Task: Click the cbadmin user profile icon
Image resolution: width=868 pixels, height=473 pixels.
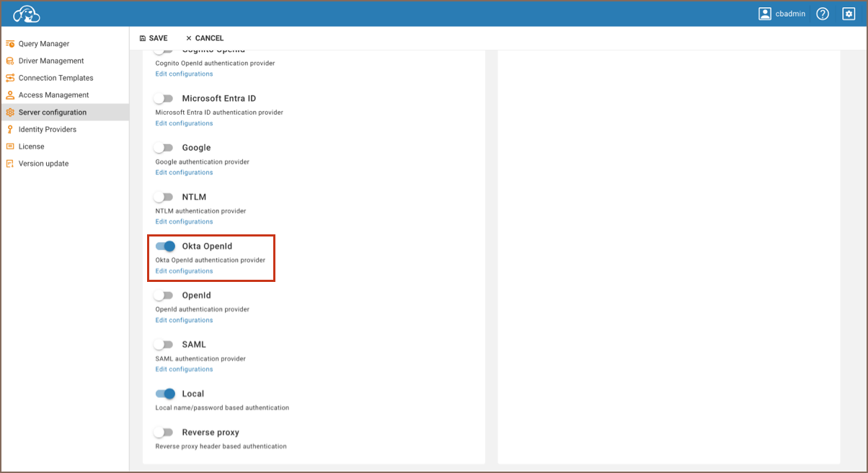Action: pos(765,14)
